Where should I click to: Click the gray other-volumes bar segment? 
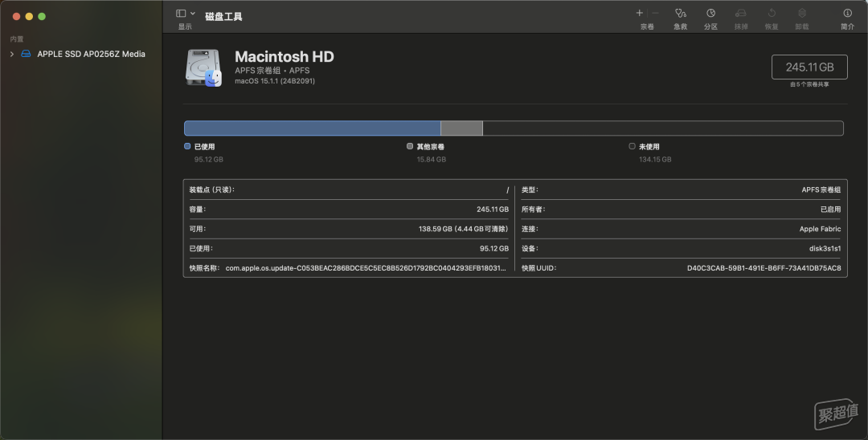461,128
